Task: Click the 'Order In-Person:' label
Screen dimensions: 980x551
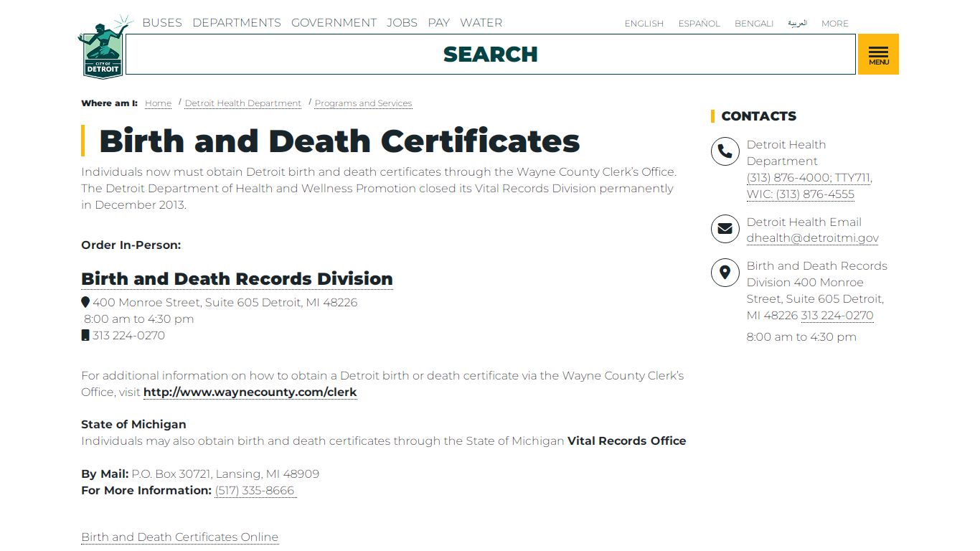Action: click(x=131, y=245)
